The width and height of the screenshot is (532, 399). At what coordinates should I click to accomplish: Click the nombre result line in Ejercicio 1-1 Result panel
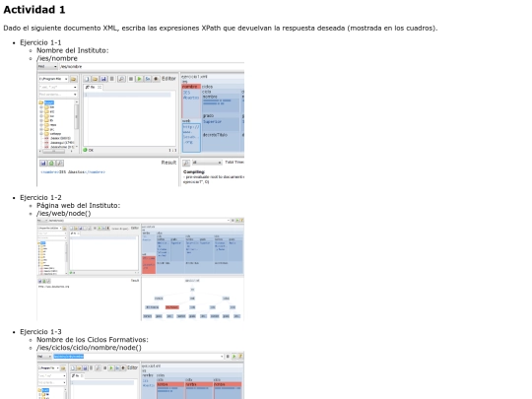[73, 172]
